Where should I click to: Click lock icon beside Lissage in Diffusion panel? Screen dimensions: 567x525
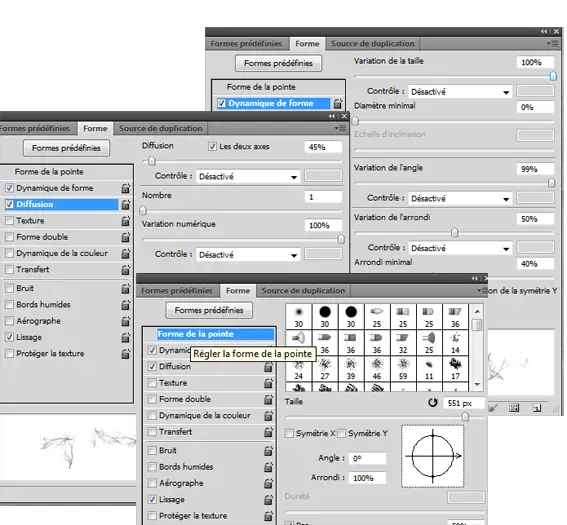(x=125, y=337)
